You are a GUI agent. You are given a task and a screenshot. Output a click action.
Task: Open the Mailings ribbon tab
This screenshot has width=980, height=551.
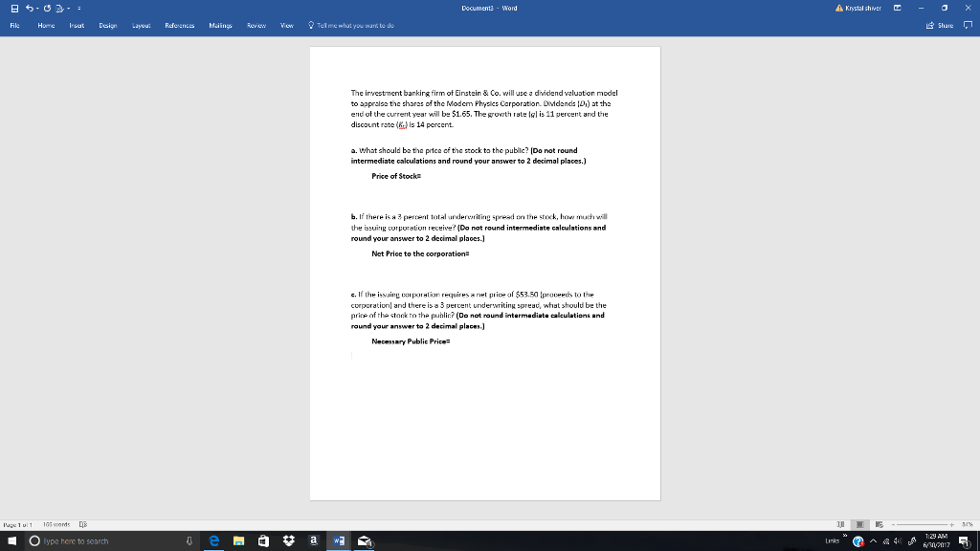point(221,27)
